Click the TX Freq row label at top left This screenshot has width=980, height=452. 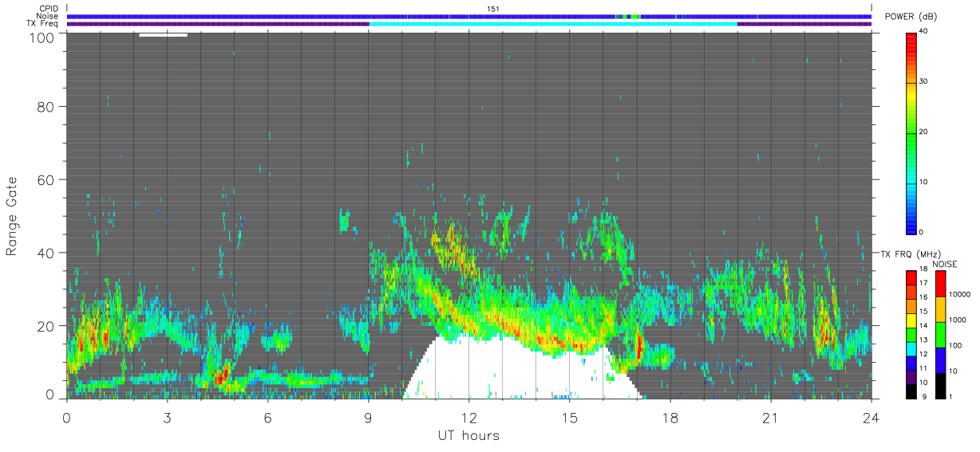click(43, 23)
